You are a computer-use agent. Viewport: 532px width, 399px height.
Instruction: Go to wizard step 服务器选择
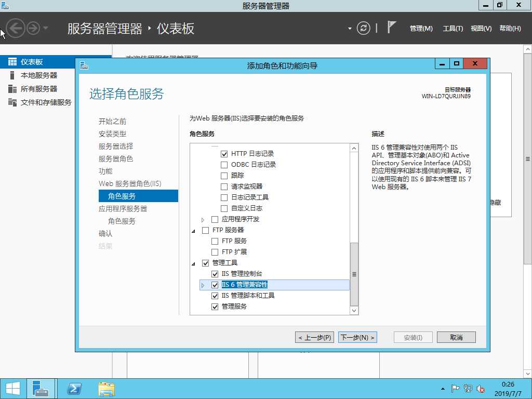pyautogui.click(x=116, y=147)
